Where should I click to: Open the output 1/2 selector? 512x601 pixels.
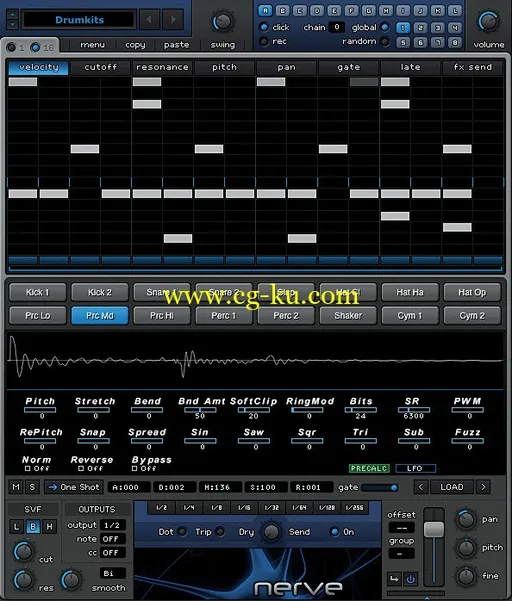(113, 525)
